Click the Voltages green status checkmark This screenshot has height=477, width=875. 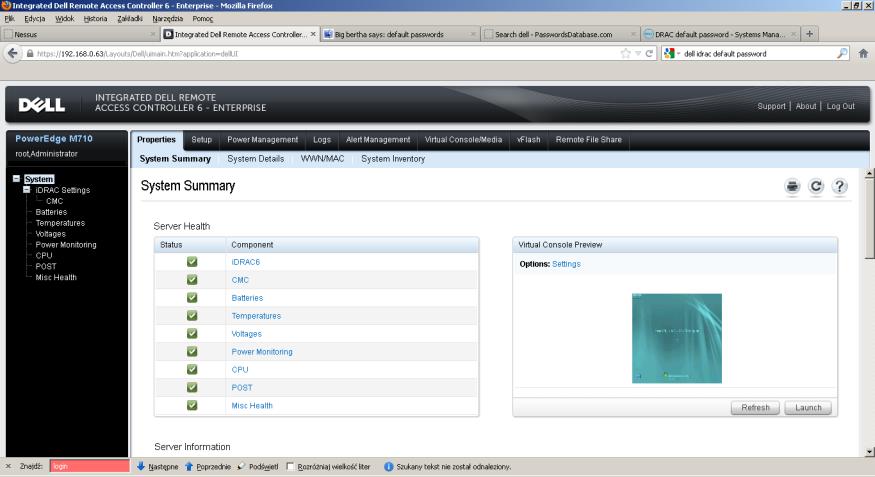tap(192, 334)
